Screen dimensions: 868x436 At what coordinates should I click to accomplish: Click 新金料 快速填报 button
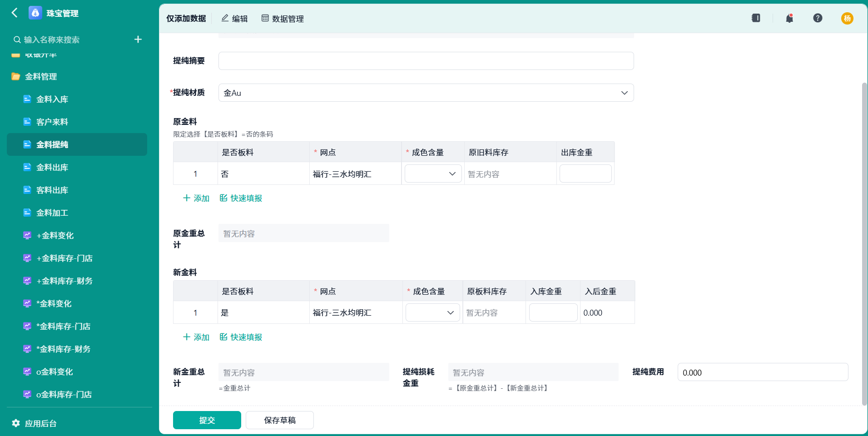tap(241, 337)
